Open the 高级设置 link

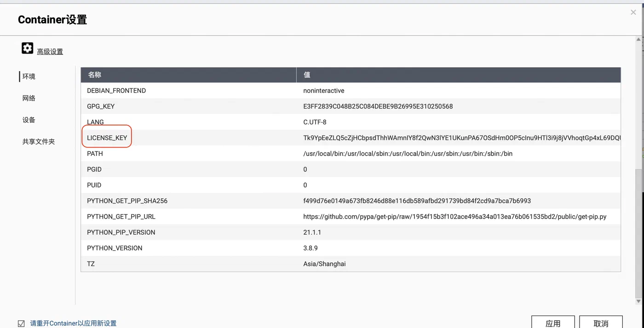50,51
